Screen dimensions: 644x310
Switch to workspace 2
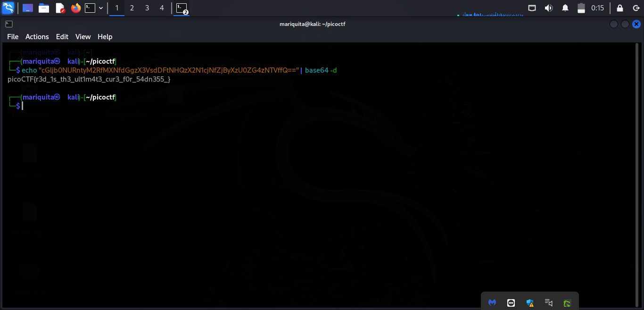click(x=132, y=8)
